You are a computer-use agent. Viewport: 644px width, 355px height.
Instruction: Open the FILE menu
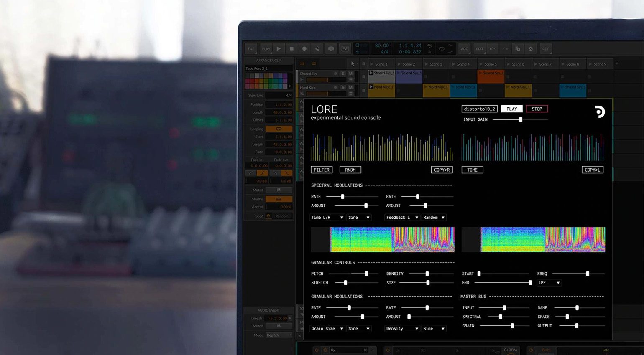(x=251, y=49)
